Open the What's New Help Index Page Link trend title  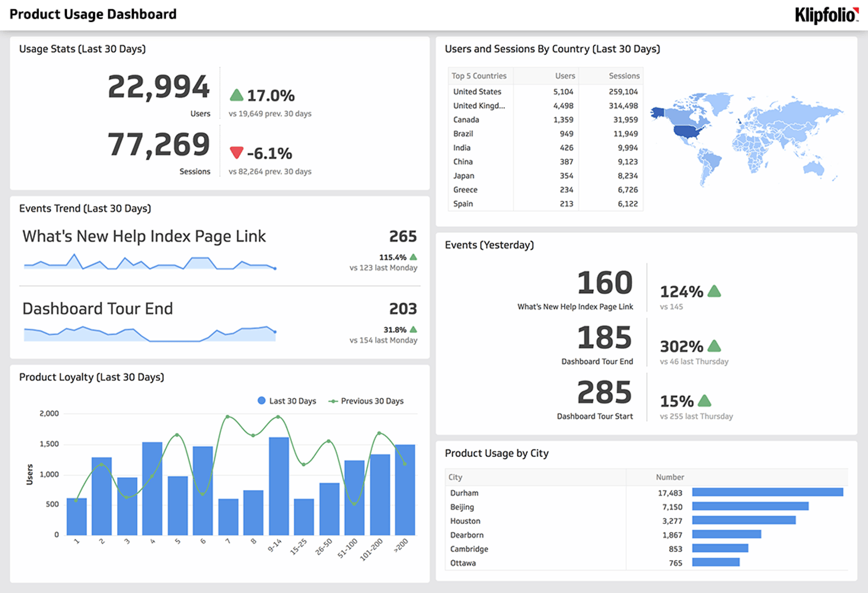144,236
